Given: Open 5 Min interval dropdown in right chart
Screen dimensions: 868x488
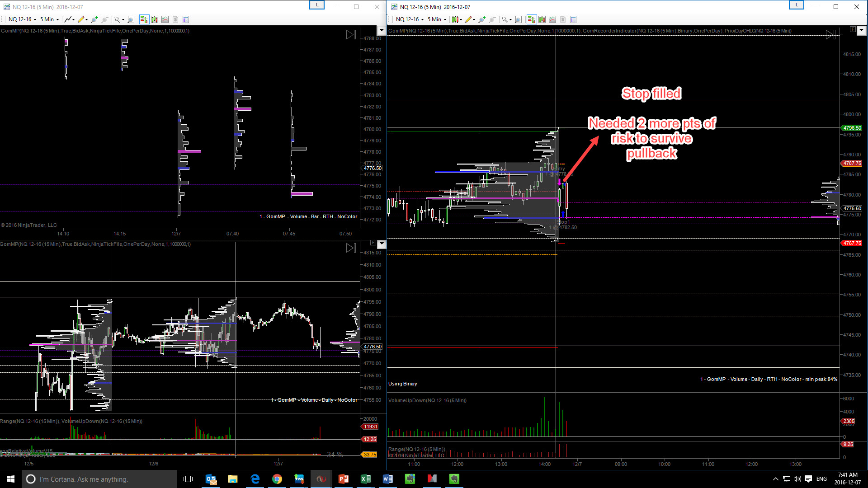Looking at the screenshot, I should (x=437, y=19).
